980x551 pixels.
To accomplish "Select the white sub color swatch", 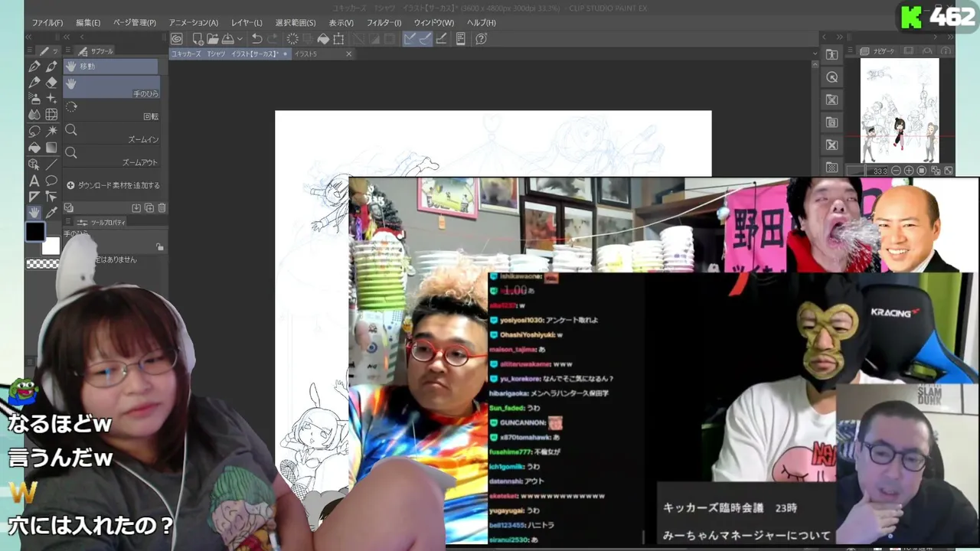I will pyautogui.click(x=51, y=245).
